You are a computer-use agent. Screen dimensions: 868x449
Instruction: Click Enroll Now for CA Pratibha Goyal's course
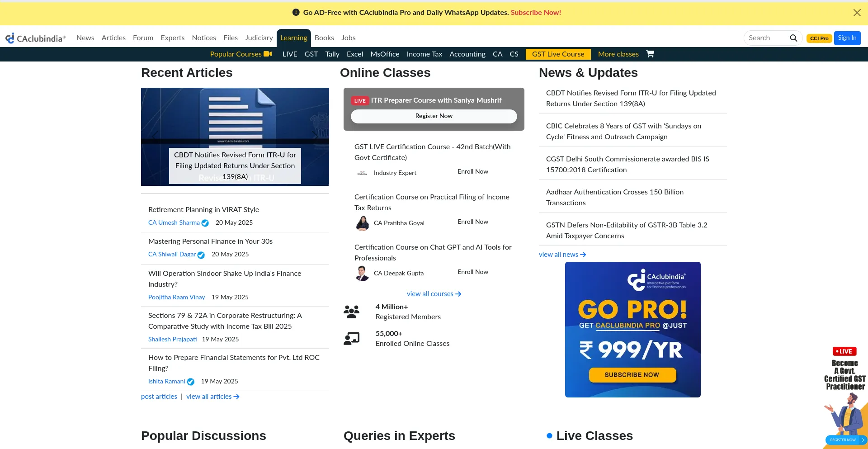[x=473, y=222]
